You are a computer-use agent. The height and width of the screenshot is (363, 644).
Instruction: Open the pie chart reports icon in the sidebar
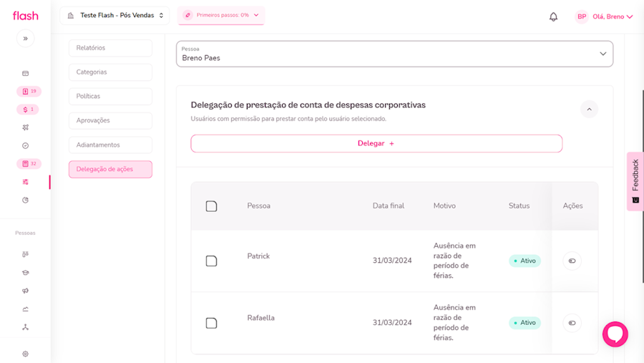(x=26, y=200)
